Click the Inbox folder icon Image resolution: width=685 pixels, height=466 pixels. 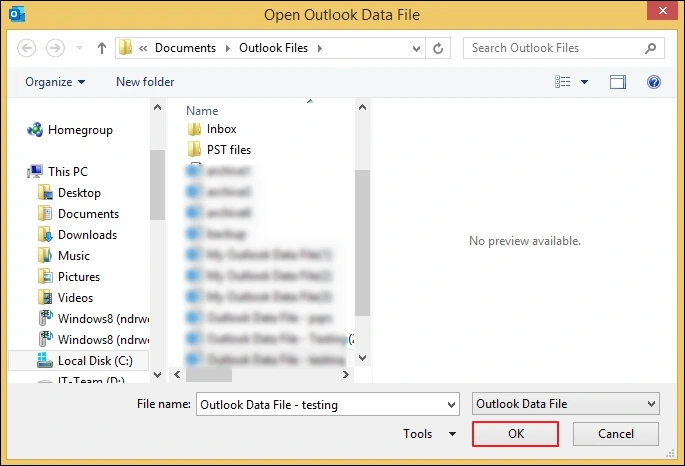pyautogui.click(x=194, y=129)
